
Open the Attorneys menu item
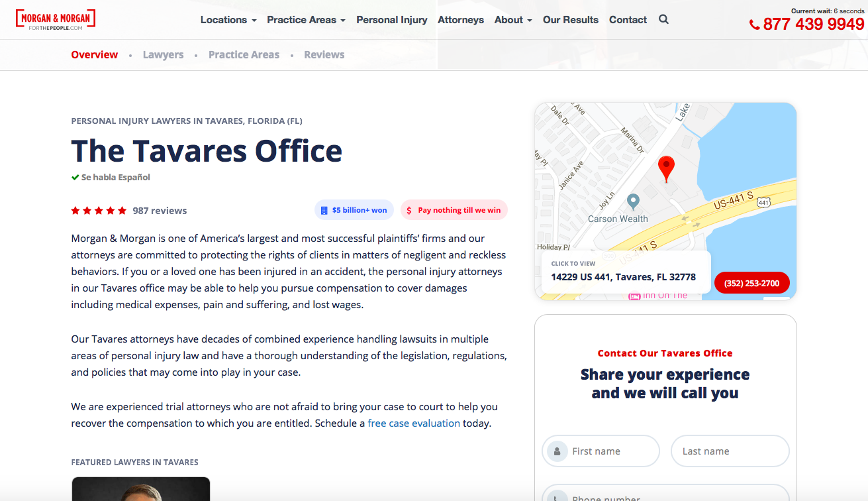click(x=461, y=20)
